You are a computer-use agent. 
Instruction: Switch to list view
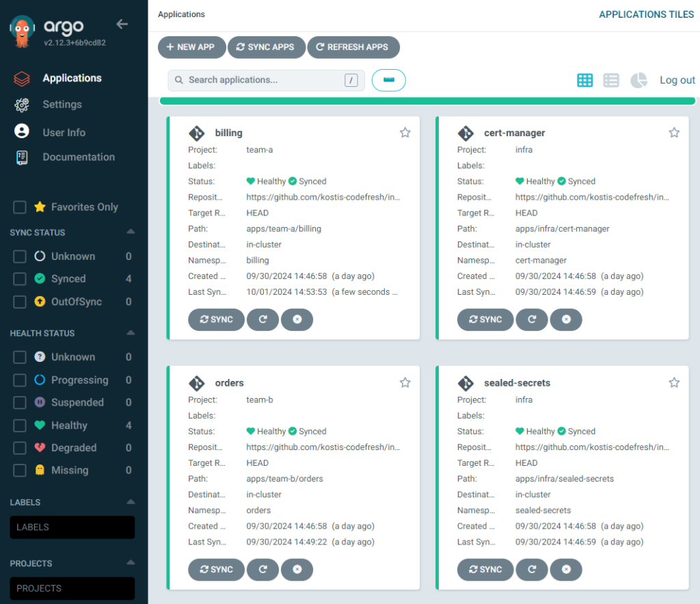pyautogui.click(x=611, y=81)
